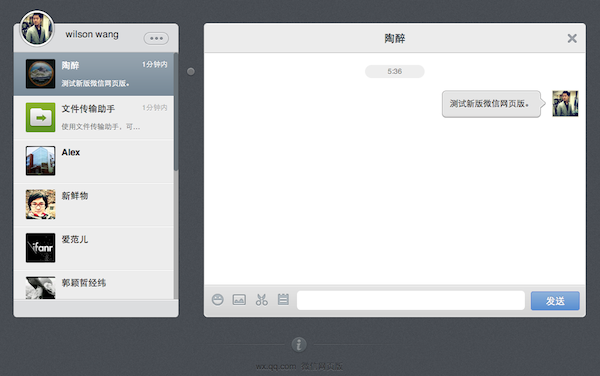Open the 新鲜物 conversation
600x376 pixels.
pyautogui.click(x=94, y=205)
